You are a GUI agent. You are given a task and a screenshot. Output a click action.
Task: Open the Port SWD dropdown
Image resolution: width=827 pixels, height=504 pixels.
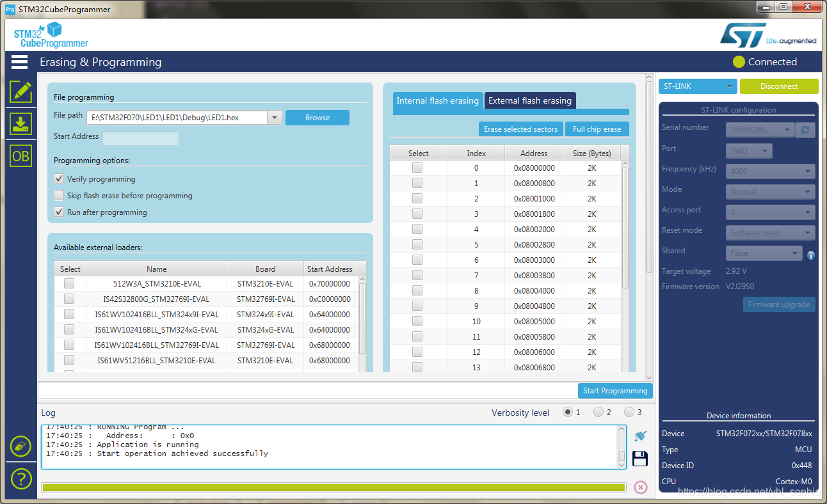(749, 151)
